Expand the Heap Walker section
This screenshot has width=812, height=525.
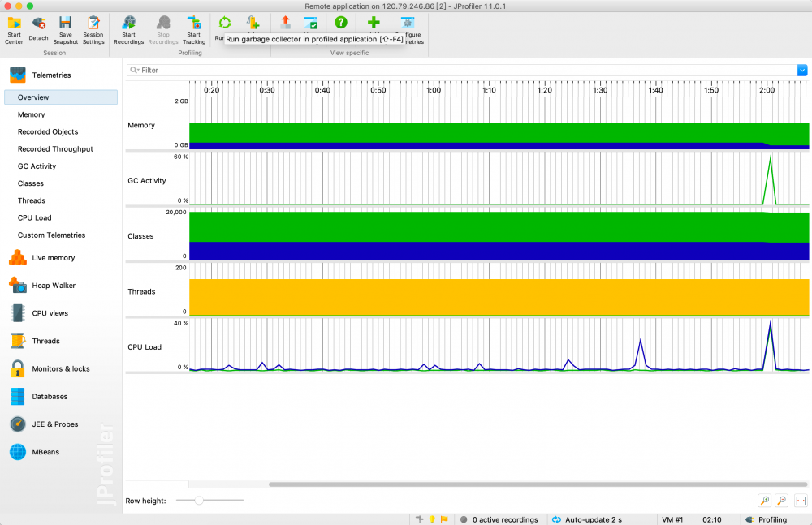(x=53, y=286)
